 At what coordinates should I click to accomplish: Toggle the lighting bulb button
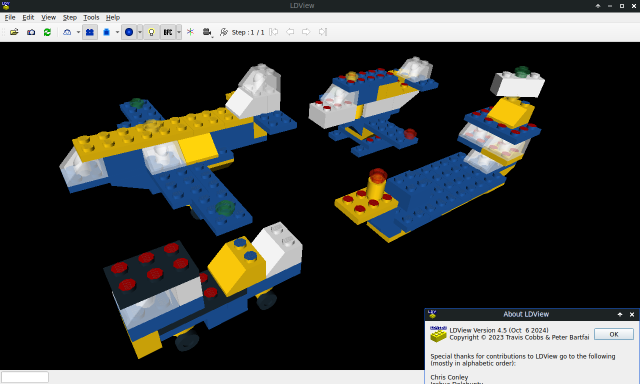pos(151,32)
